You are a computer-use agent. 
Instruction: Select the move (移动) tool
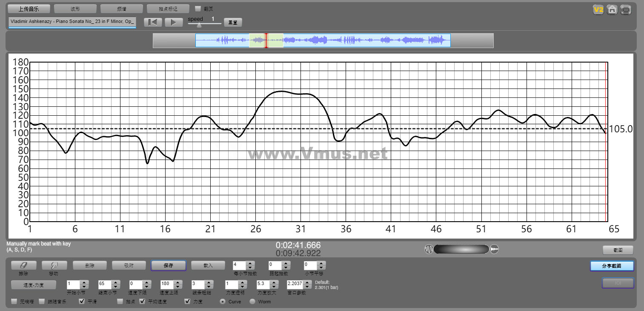(54, 265)
